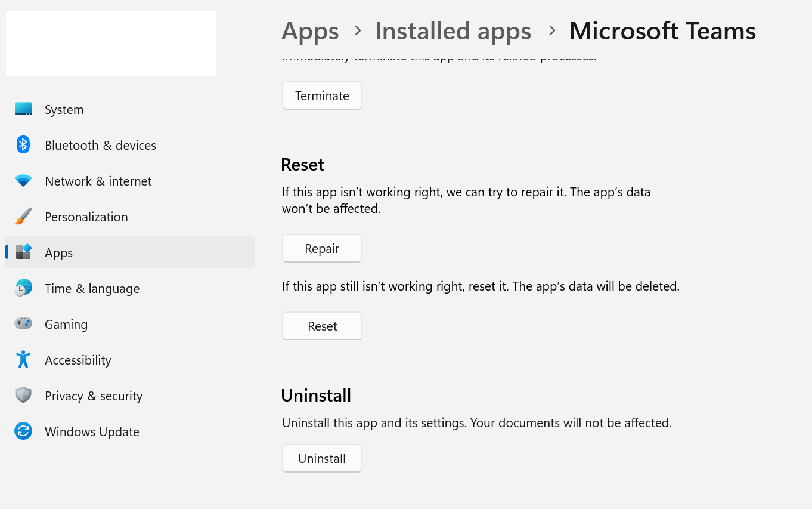Select Accessibility in the sidebar

130,360
